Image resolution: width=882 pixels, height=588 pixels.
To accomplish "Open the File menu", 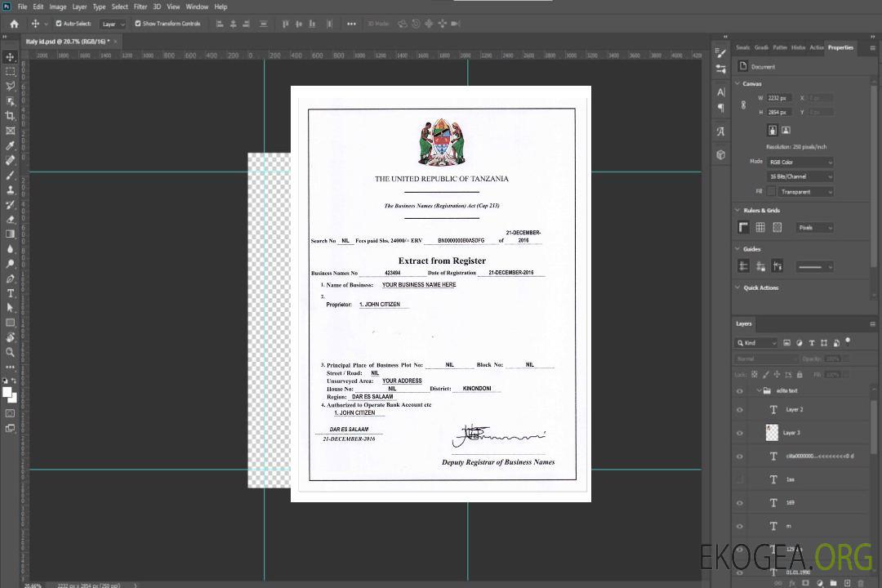I will (23, 7).
